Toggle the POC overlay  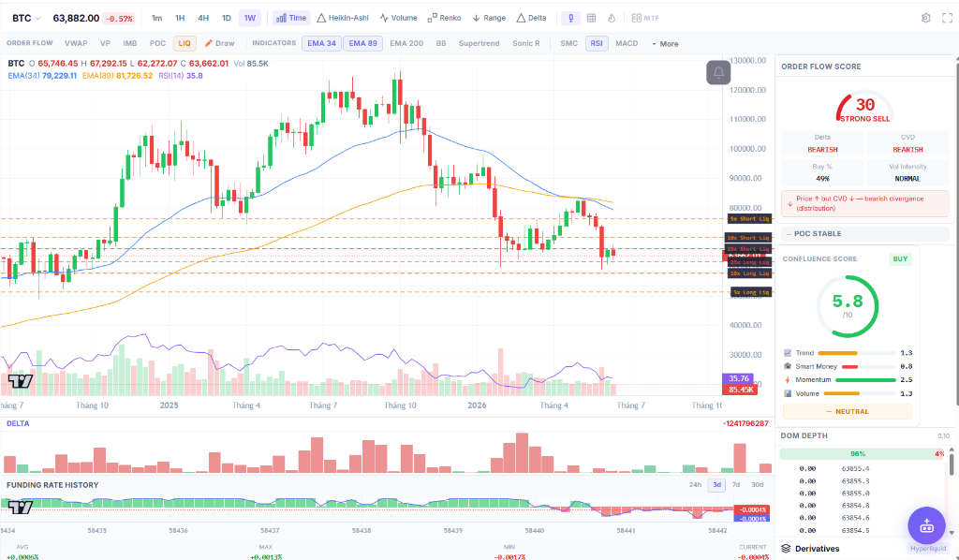[157, 43]
